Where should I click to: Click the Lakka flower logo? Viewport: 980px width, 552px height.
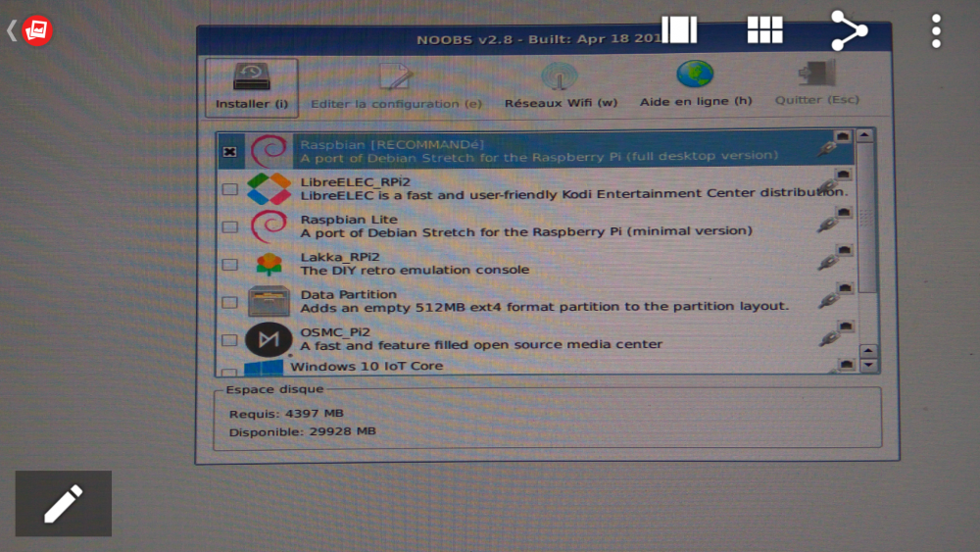269,264
